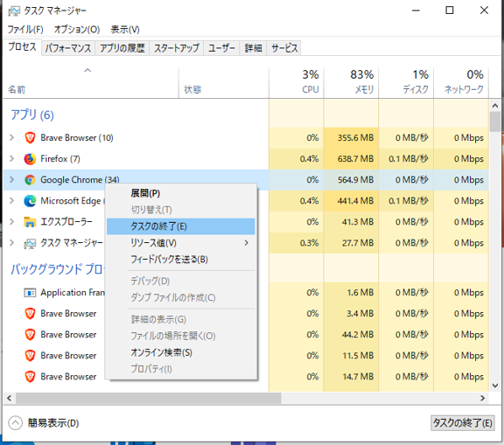
Task: Click the 簡易表示 circular arrow icon
Action: [x=15, y=423]
